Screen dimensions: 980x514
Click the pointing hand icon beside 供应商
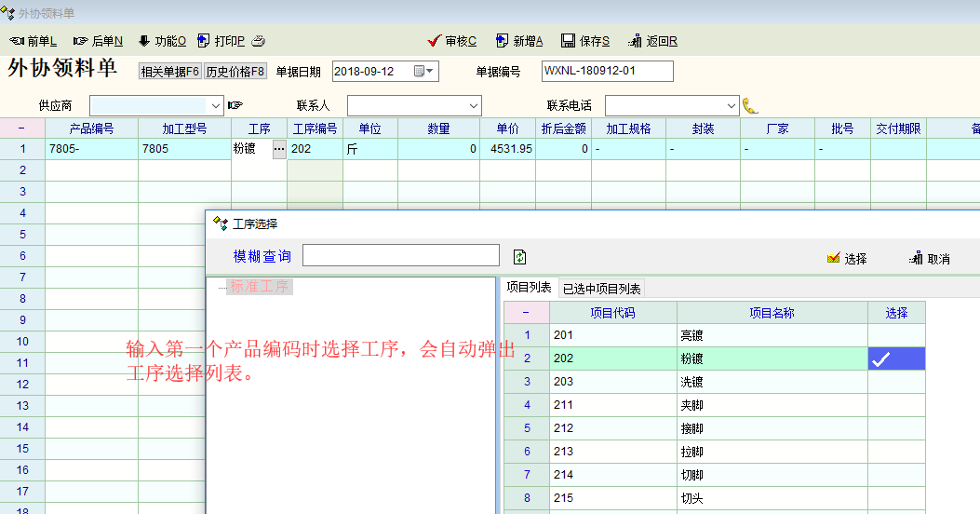coord(235,105)
